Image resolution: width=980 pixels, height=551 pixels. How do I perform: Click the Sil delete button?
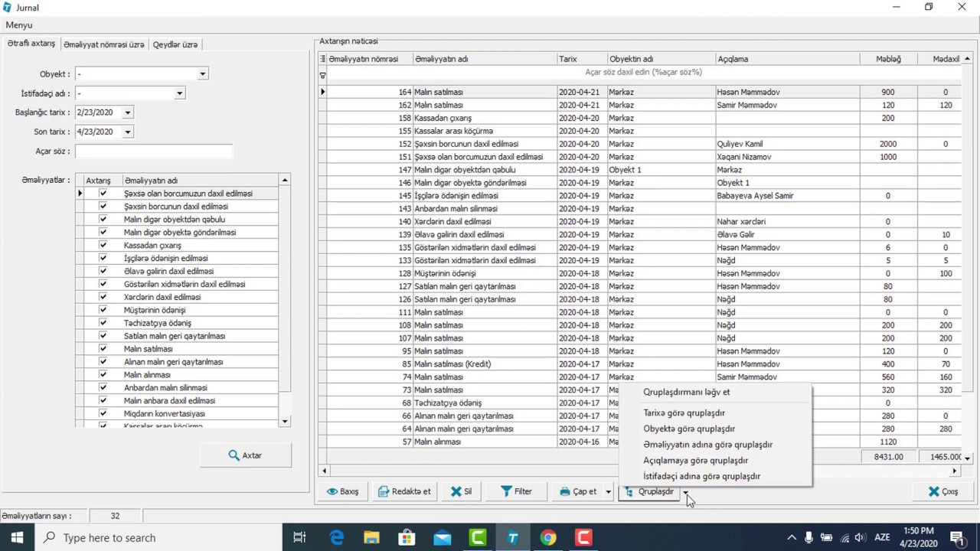pyautogui.click(x=461, y=491)
